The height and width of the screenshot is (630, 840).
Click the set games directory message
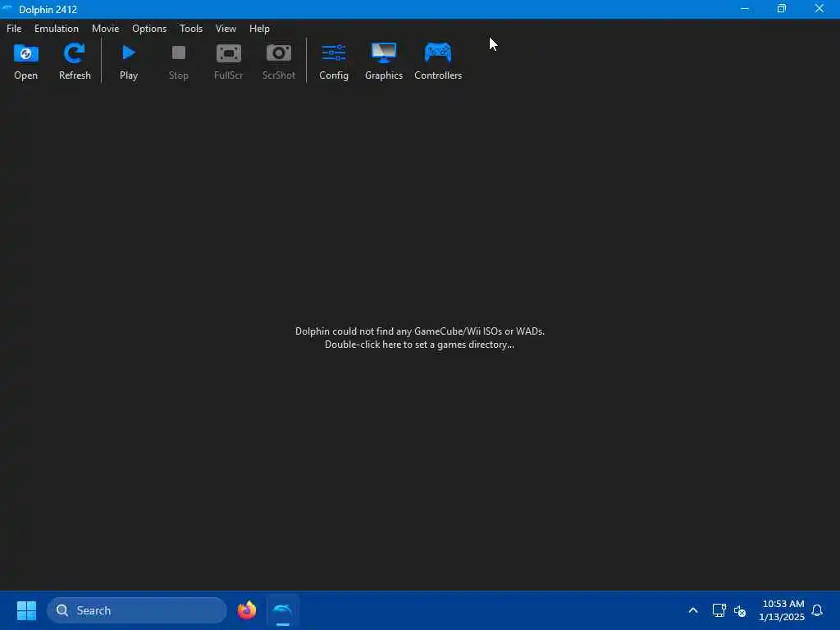(x=419, y=337)
